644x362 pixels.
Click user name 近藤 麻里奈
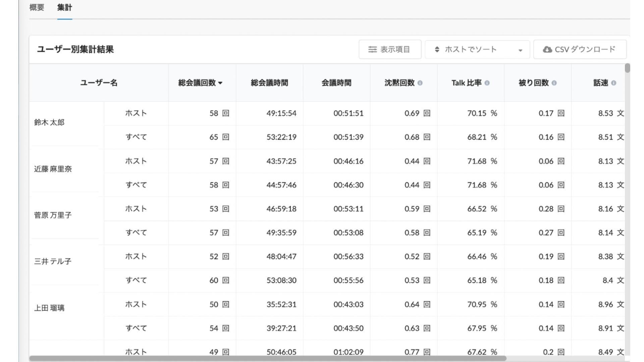pyautogui.click(x=53, y=169)
